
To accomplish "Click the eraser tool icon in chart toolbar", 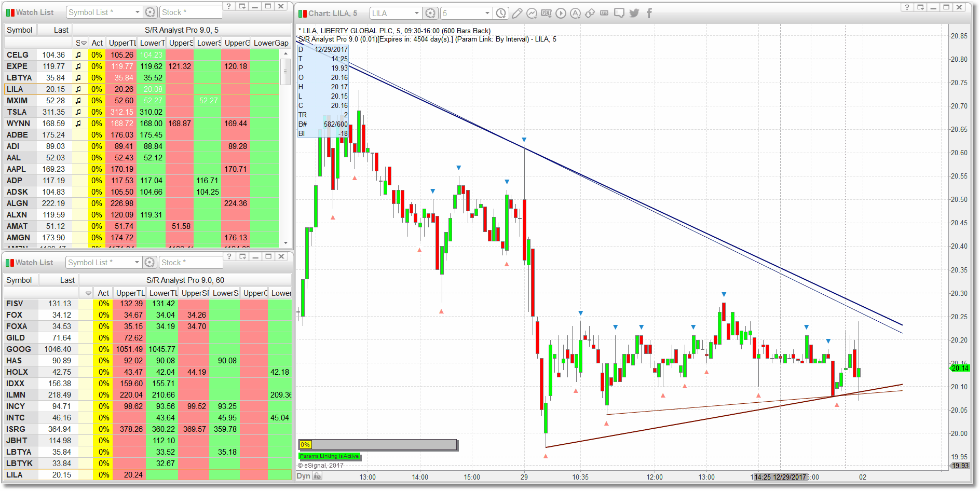I will pyautogui.click(x=590, y=13).
